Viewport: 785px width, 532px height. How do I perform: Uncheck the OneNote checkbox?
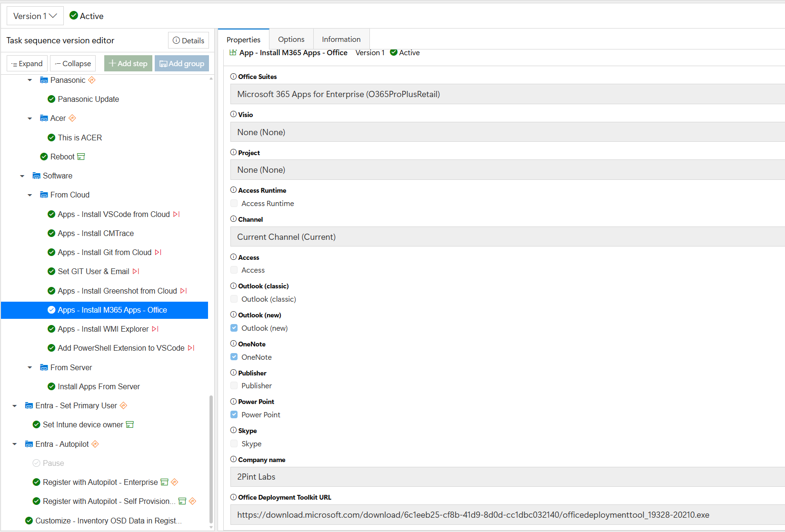click(x=234, y=357)
